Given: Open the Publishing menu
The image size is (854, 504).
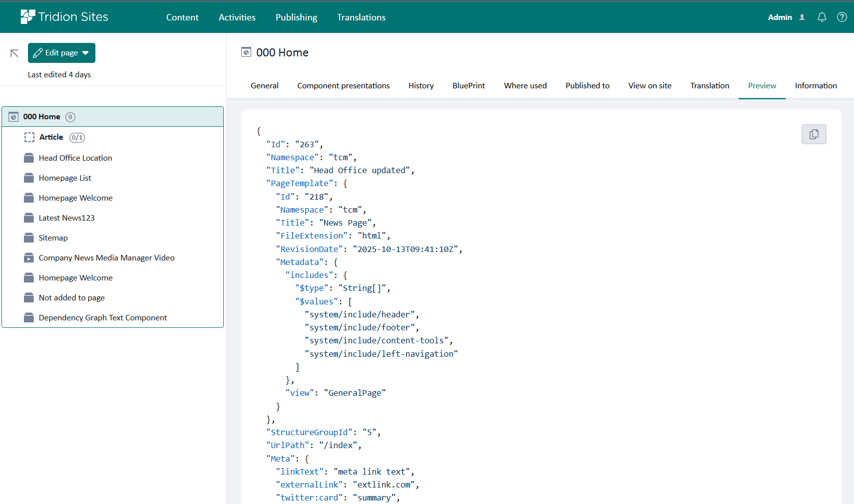Looking at the screenshot, I should pos(296,17).
